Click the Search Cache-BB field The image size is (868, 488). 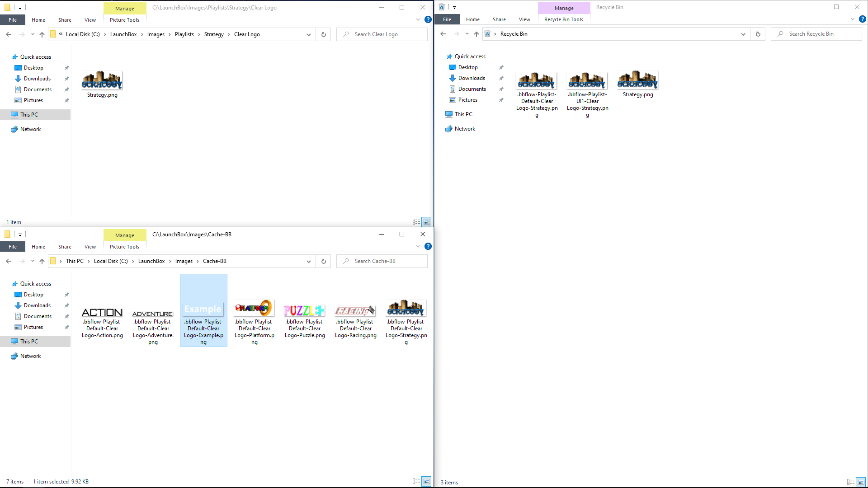coord(382,261)
